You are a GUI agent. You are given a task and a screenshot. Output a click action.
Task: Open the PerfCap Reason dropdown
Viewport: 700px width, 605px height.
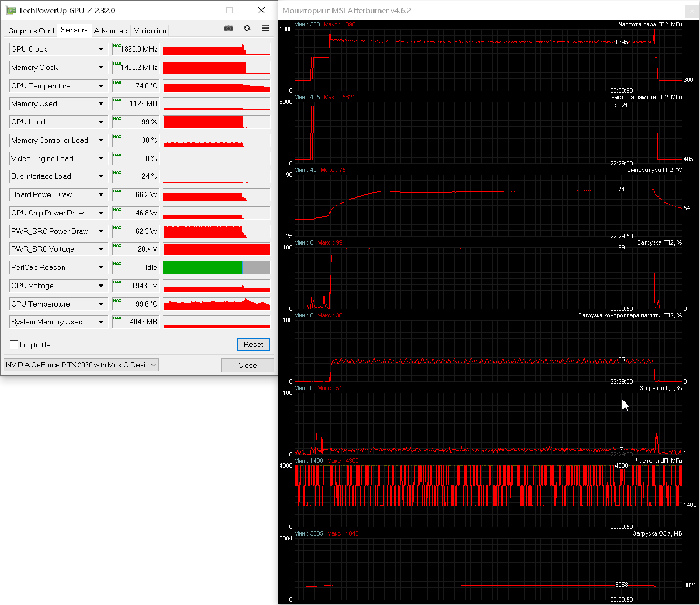click(101, 267)
